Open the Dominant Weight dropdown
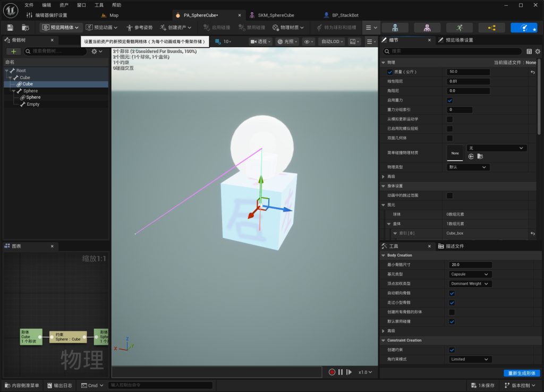 [470, 284]
